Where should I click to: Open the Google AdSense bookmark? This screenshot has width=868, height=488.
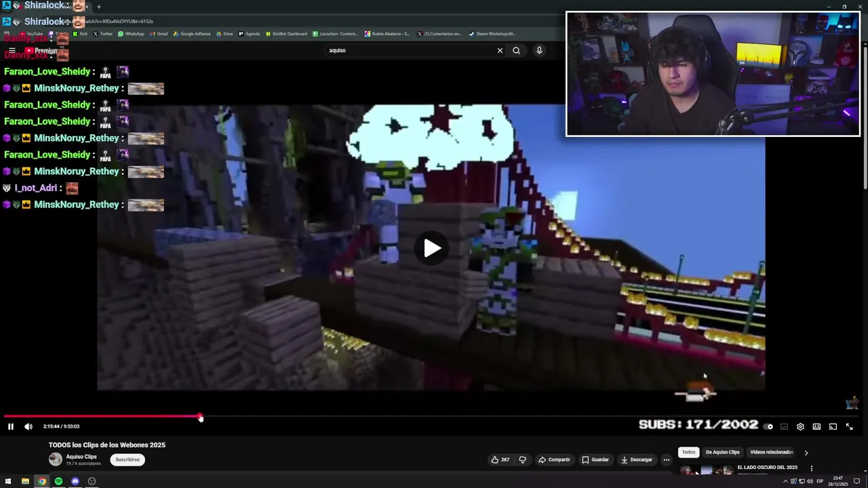(192, 33)
